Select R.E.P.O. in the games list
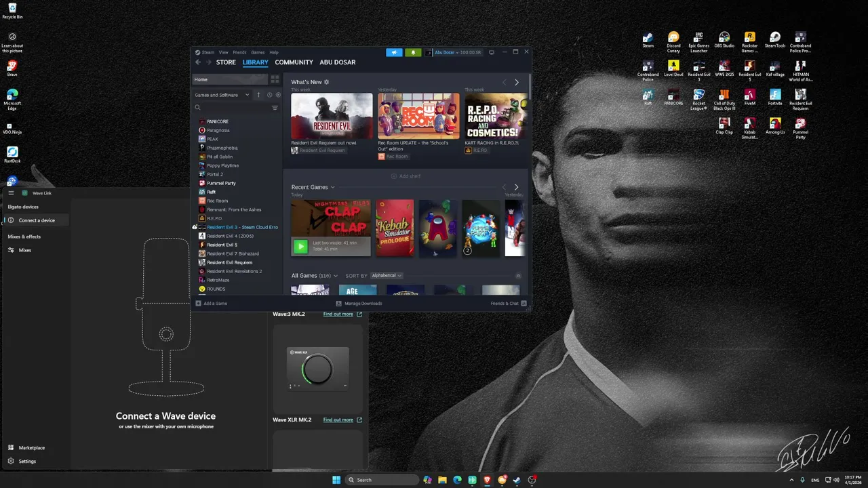The width and height of the screenshot is (868, 488). pyautogui.click(x=214, y=218)
